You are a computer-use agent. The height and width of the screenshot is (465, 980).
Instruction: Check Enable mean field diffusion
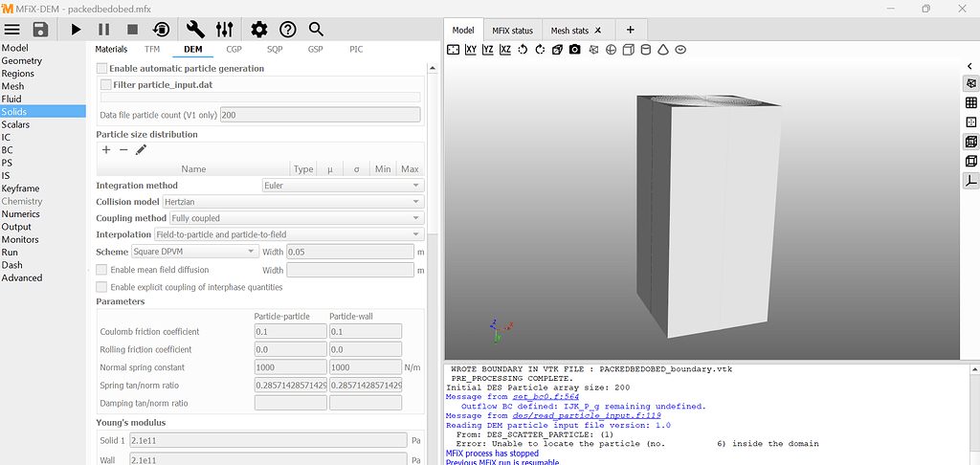[x=102, y=270]
